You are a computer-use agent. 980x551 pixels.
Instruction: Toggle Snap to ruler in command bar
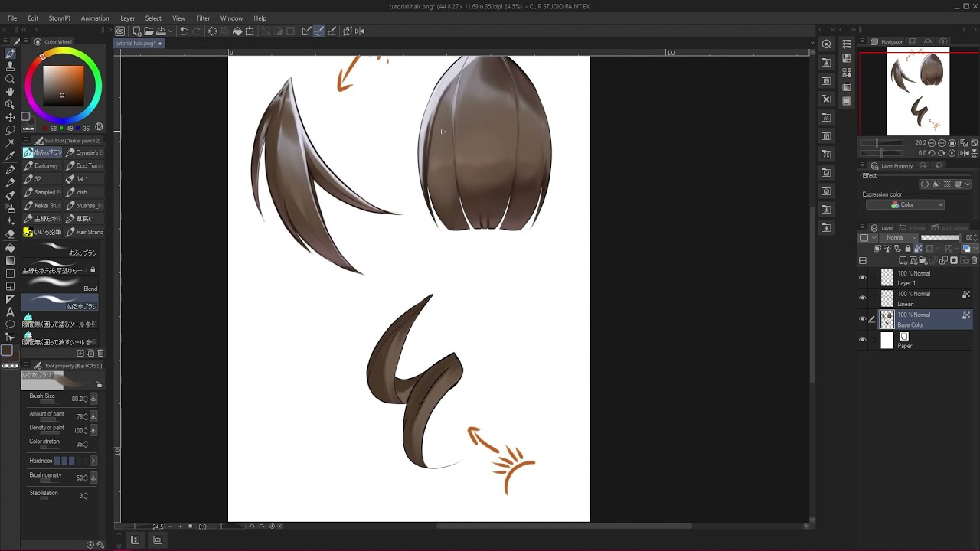click(306, 31)
